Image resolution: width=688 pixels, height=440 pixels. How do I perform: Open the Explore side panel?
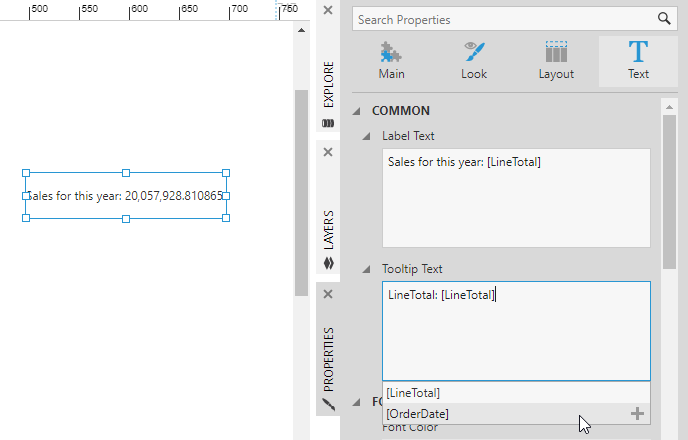pyautogui.click(x=328, y=92)
